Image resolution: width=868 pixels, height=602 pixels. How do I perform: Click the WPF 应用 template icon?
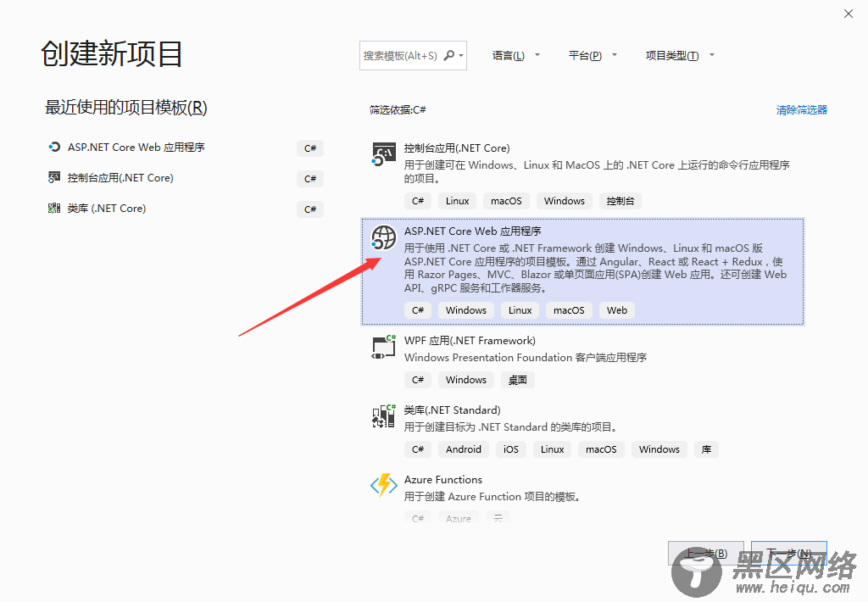point(384,348)
